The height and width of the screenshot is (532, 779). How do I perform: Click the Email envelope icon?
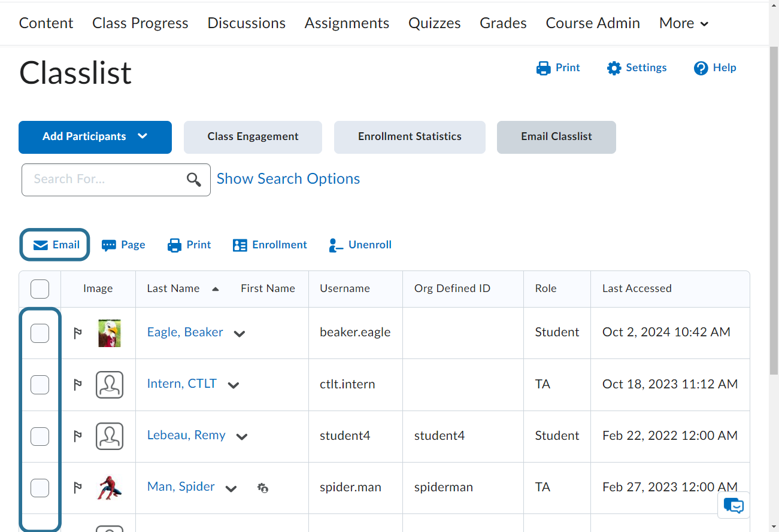(x=41, y=245)
